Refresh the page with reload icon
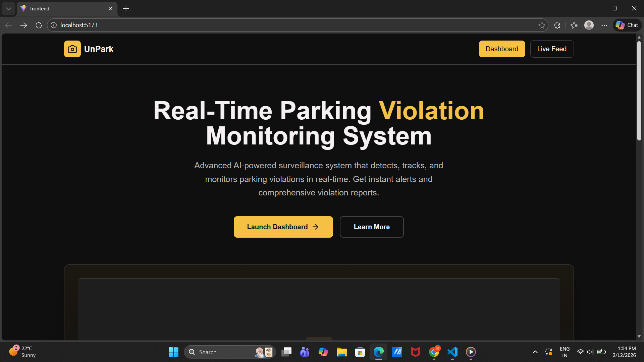The height and width of the screenshot is (362, 644). tap(39, 25)
